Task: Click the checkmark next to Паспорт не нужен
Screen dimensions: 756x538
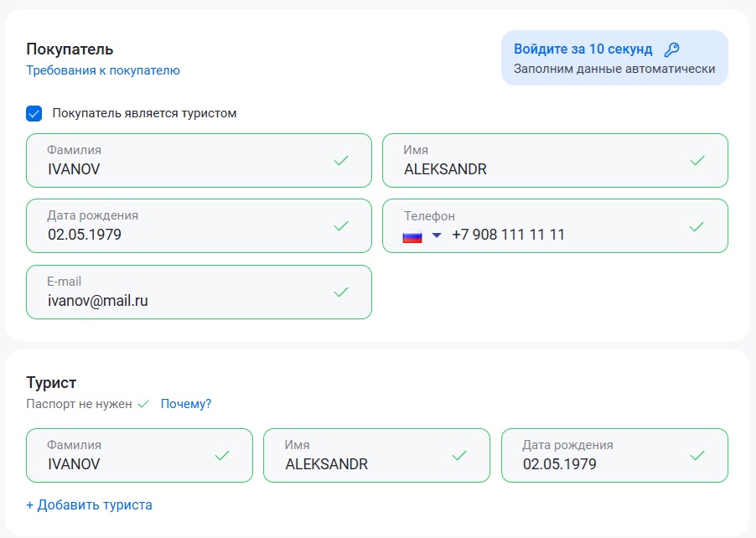Action: pos(143,404)
